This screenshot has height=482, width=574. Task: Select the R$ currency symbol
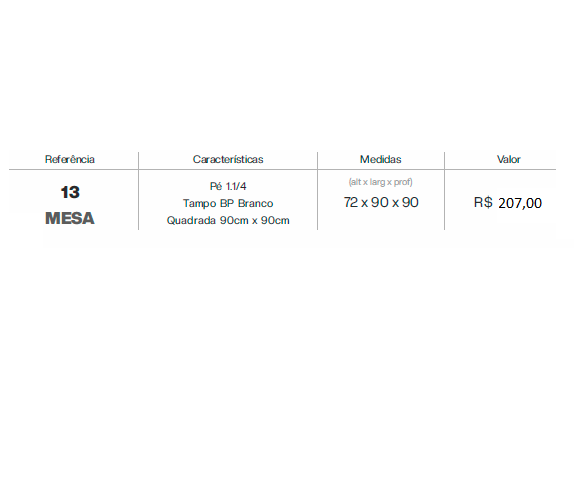483,202
